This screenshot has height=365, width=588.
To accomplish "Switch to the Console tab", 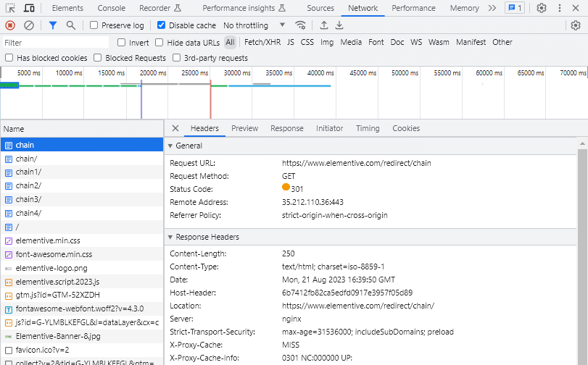I will coord(112,8).
